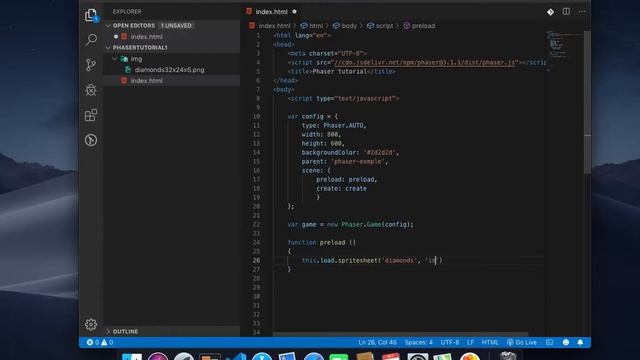Click the editor horizontal scrollbar
This screenshot has width=640, height=360.
(x=400, y=334)
